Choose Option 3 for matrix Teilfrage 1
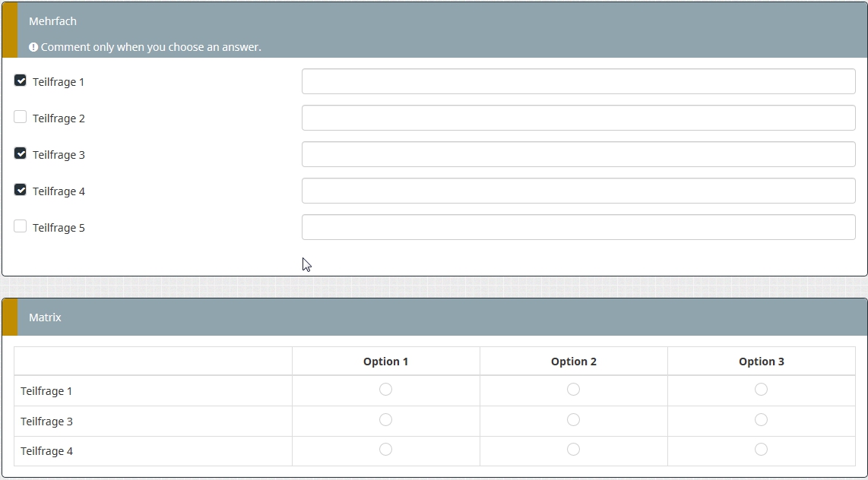Image resolution: width=868 pixels, height=480 pixels. [x=761, y=390]
